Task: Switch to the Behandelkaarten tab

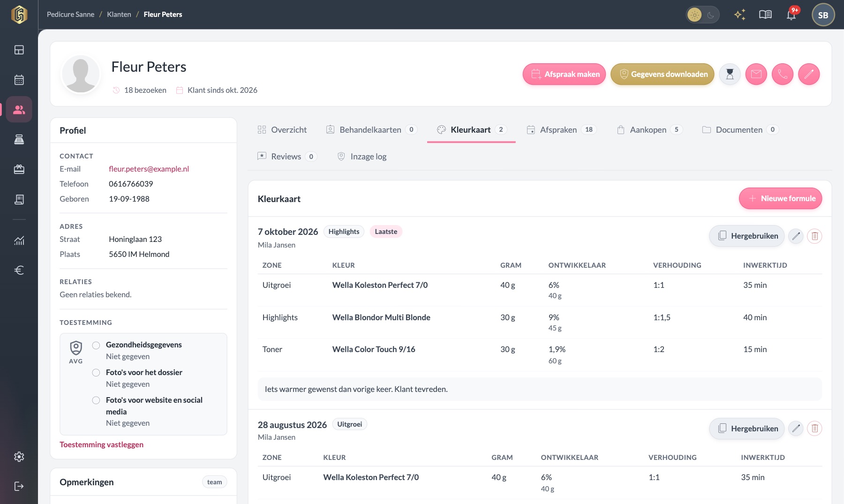Action: point(371,130)
